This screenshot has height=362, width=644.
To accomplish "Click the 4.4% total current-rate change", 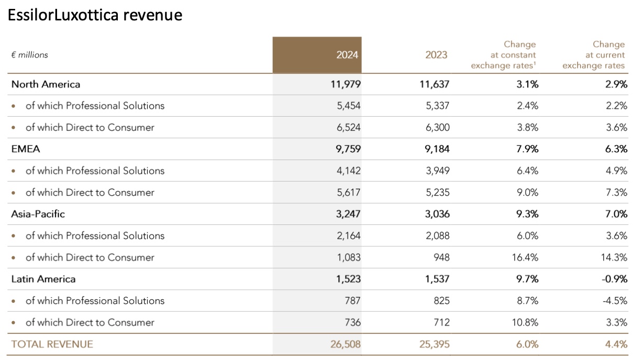I will (616, 344).
